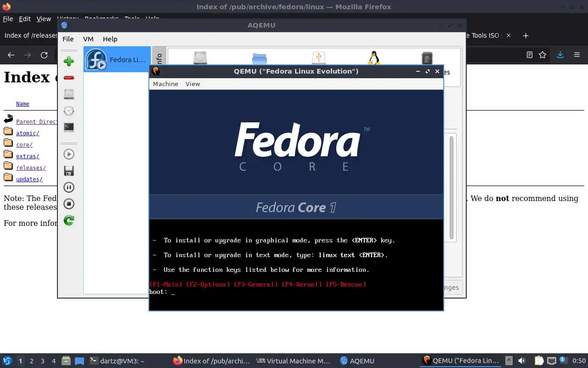The image size is (588, 368).
Task: Click Firefox's forward arrow button
Action: (x=28, y=55)
